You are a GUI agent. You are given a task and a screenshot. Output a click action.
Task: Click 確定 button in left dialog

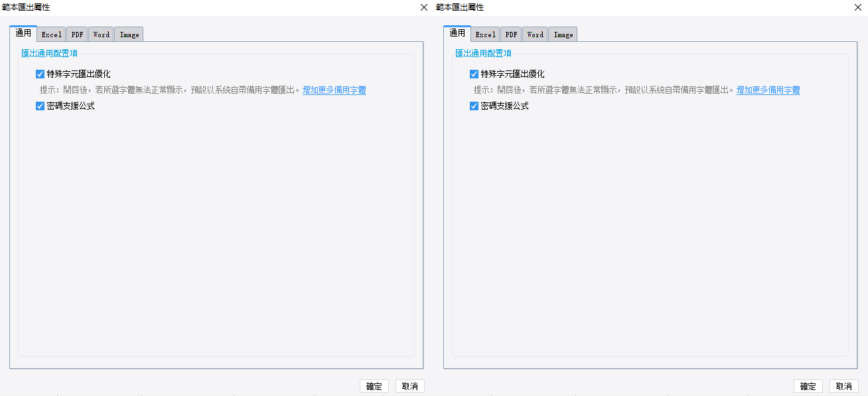pyautogui.click(x=374, y=386)
